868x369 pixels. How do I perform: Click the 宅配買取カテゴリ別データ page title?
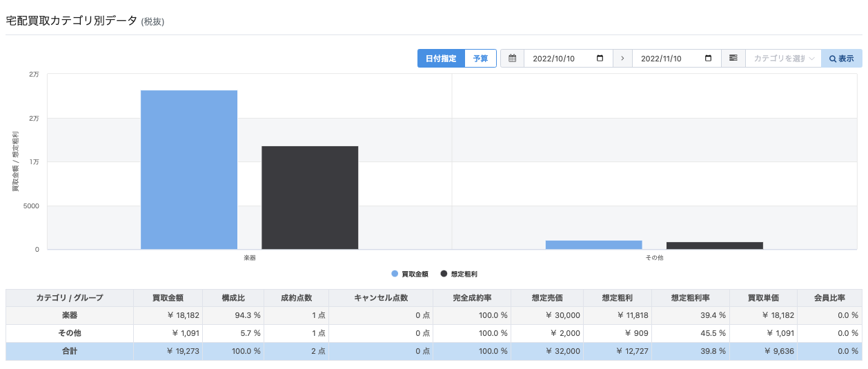(x=72, y=21)
